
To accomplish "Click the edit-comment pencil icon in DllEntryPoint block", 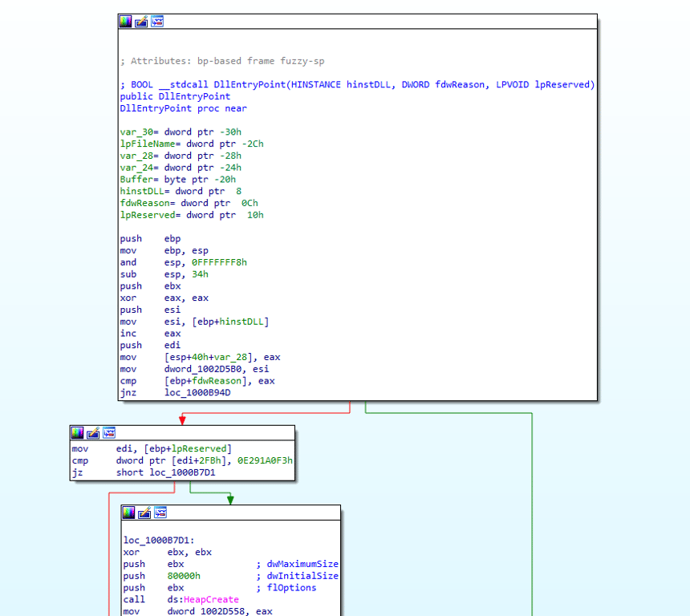I will click(141, 21).
